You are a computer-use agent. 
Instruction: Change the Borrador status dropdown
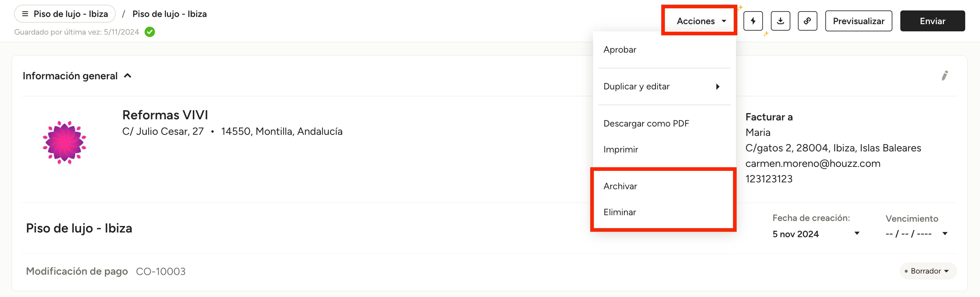tap(927, 271)
